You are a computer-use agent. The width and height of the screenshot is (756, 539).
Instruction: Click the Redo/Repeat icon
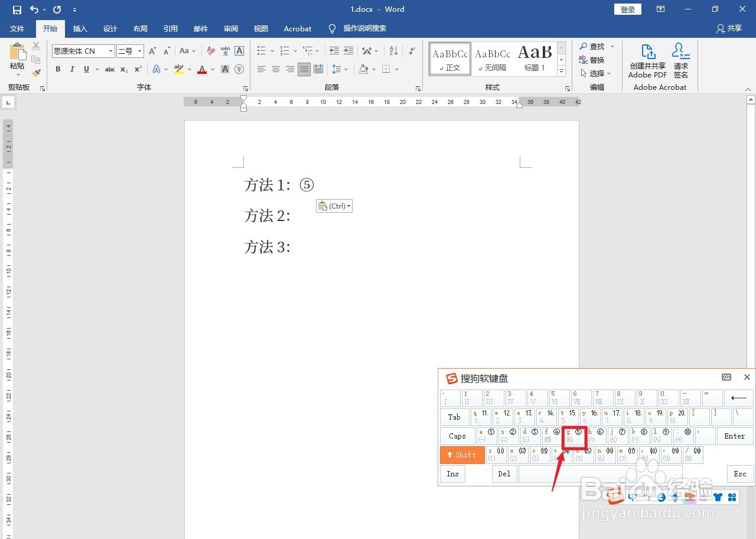click(x=57, y=9)
